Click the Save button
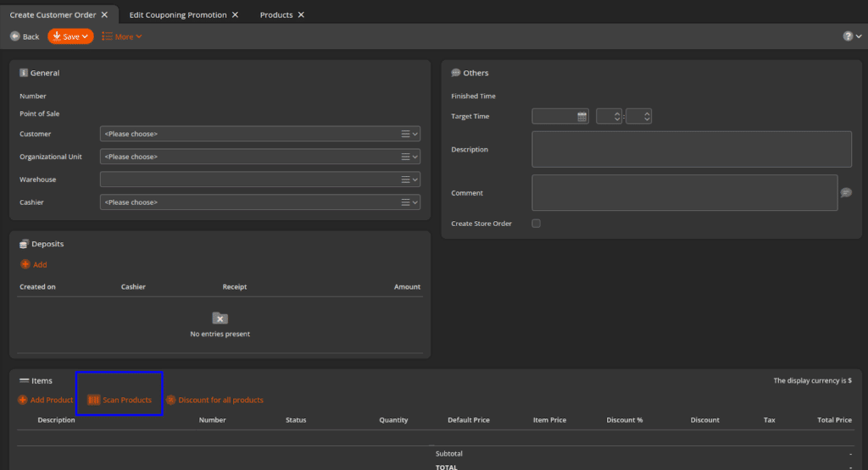Viewport: 868px width, 470px height. point(70,36)
